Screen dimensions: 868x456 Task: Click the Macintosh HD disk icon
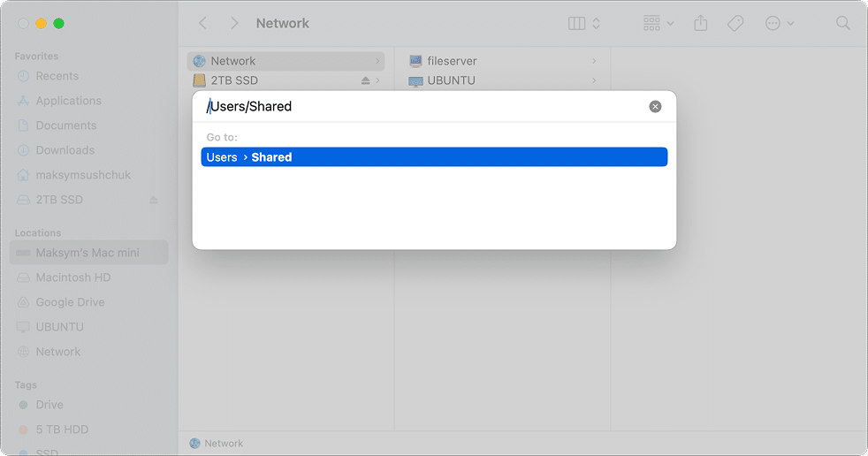[23, 277]
